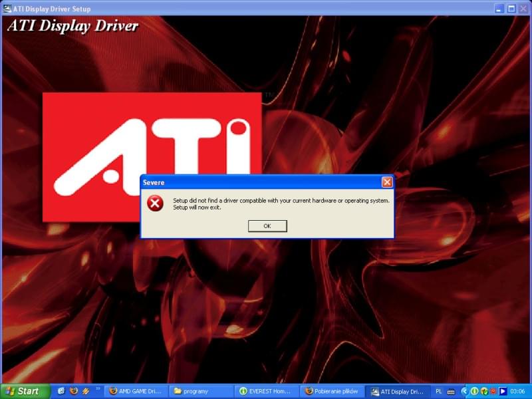Close the Severe error dialog with X
The width and height of the screenshot is (532, 399).
[387, 182]
